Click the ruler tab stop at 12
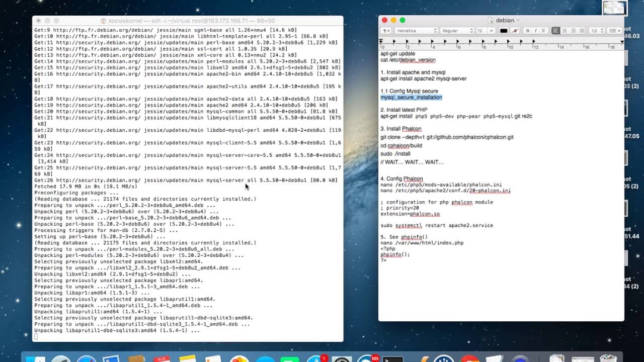 534,41
